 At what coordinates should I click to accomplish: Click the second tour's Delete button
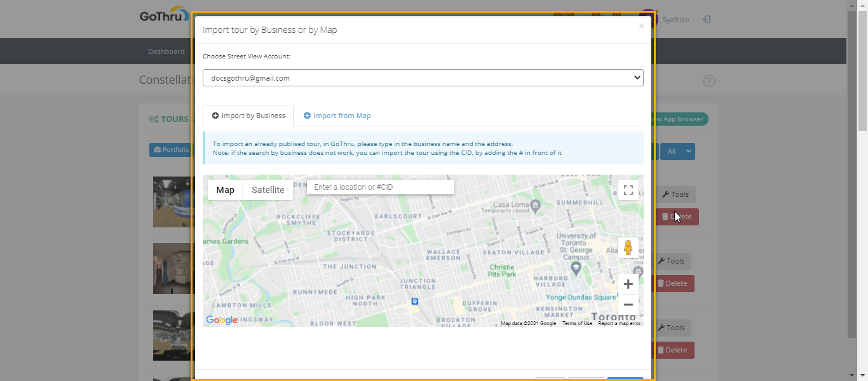tap(673, 283)
